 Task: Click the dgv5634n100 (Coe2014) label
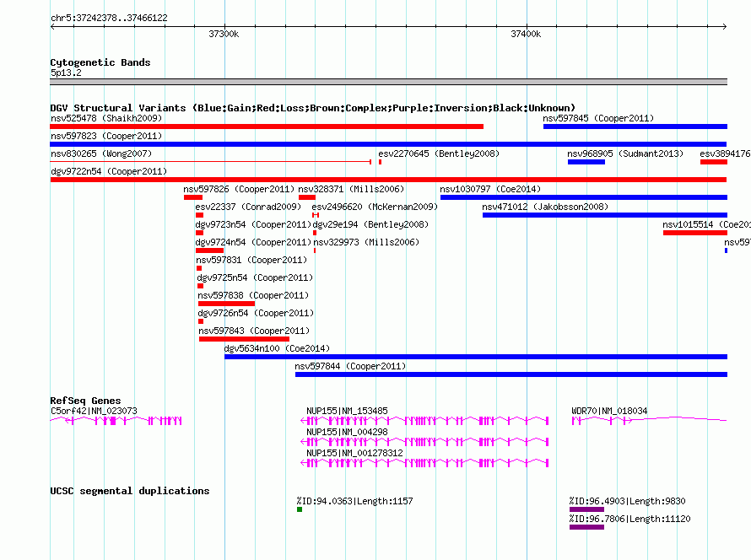point(277,348)
